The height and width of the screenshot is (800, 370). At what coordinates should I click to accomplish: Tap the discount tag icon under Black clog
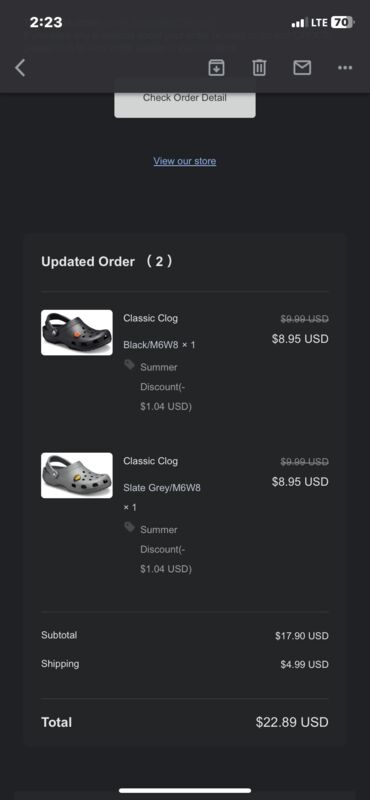coord(130,364)
